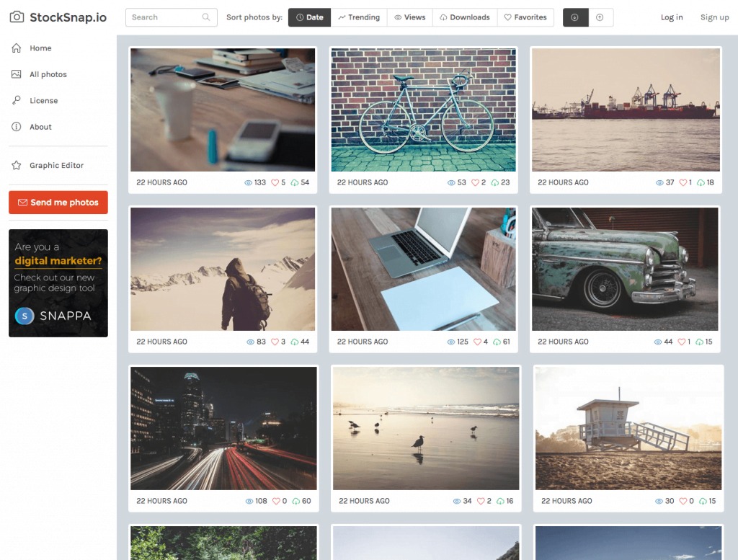Viewport: 738px width, 560px height.
Task: Download the cargo ship photo with 18 downloads
Action: tap(701, 182)
